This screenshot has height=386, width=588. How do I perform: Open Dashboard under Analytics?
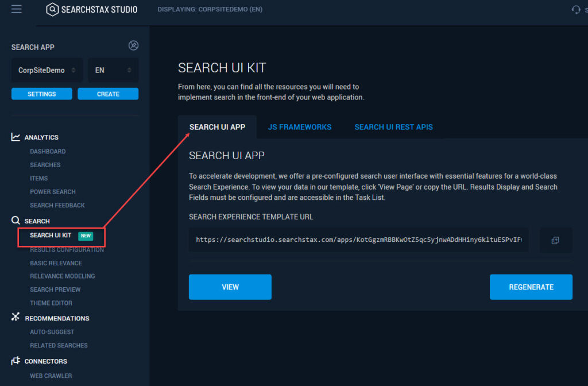tap(48, 152)
